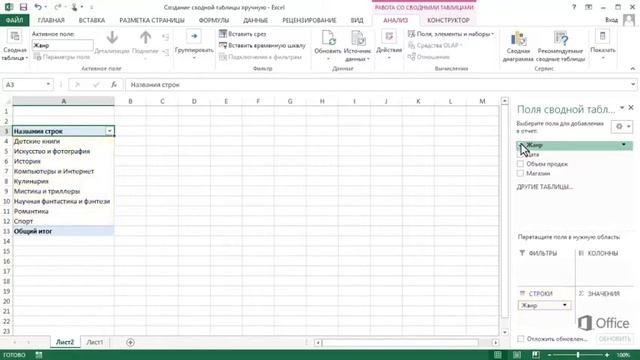The image size is (640, 360).
Task: Click horizontal scrollbar right arrow
Action: (495, 342)
